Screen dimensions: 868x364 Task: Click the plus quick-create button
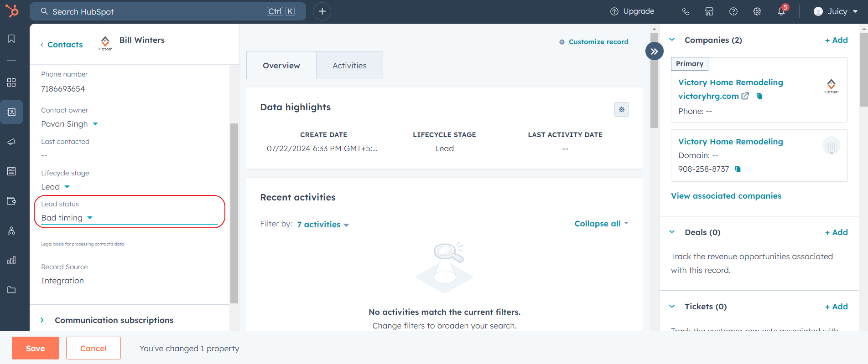tap(322, 11)
